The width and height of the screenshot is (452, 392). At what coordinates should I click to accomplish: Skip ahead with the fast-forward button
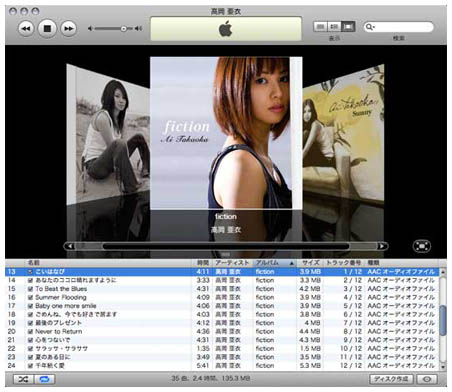point(69,28)
